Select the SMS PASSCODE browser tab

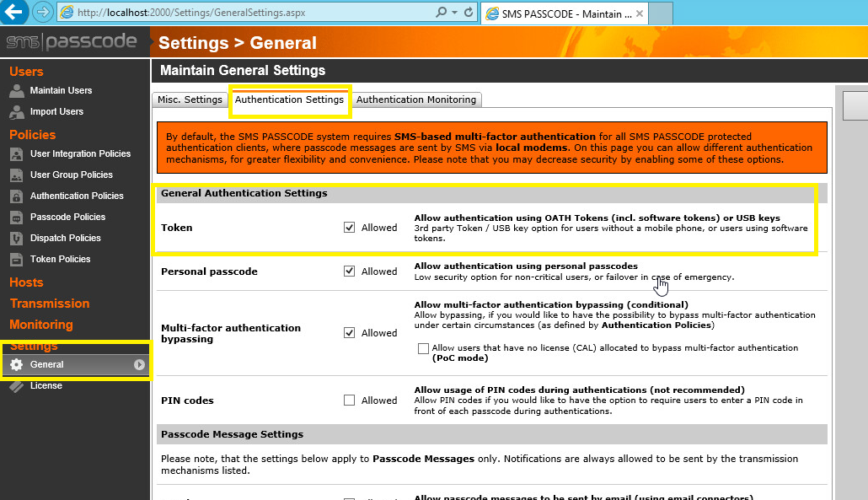pyautogui.click(x=564, y=13)
